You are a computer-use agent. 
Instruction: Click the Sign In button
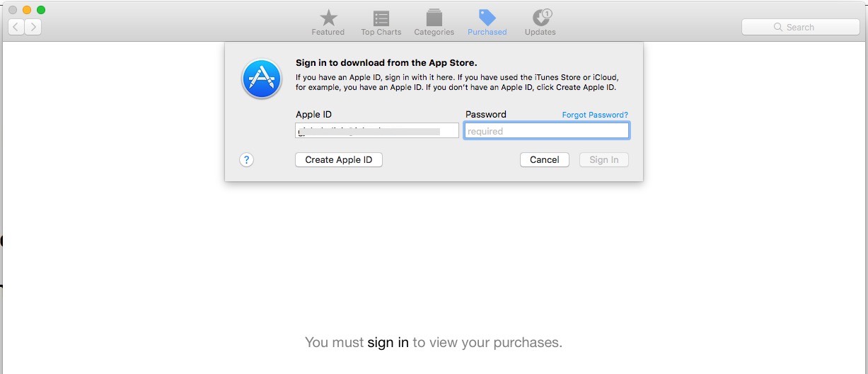[x=604, y=160]
